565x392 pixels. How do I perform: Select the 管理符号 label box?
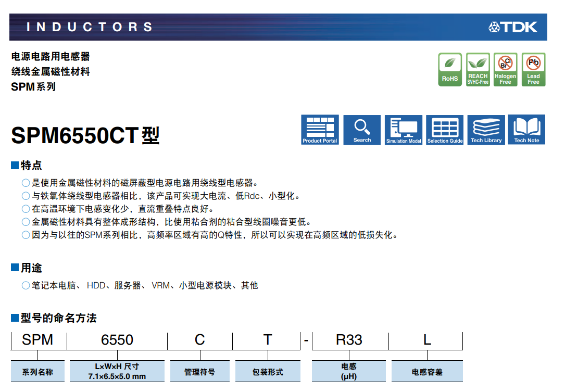tap(199, 372)
